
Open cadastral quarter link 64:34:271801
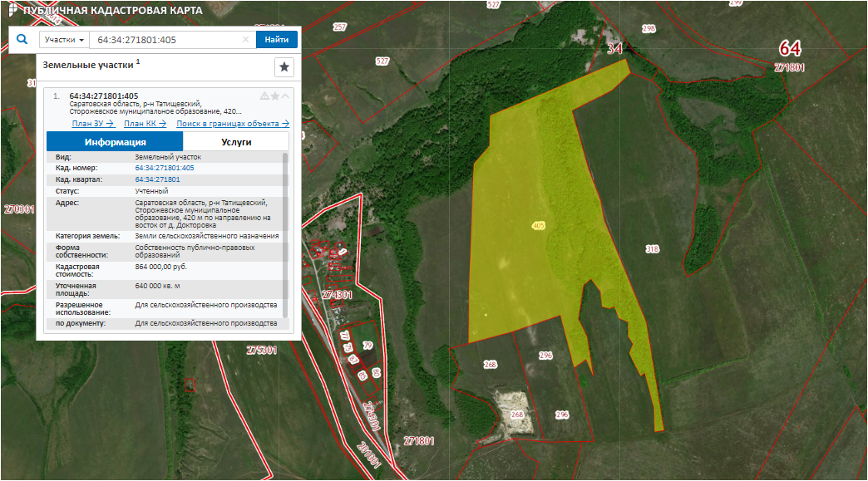point(158,179)
